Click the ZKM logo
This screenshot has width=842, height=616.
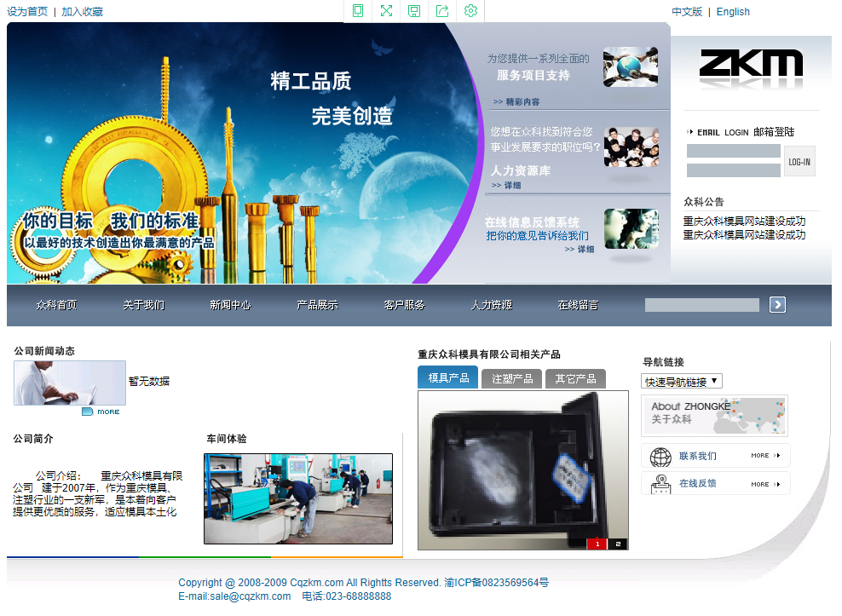click(x=751, y=63)
